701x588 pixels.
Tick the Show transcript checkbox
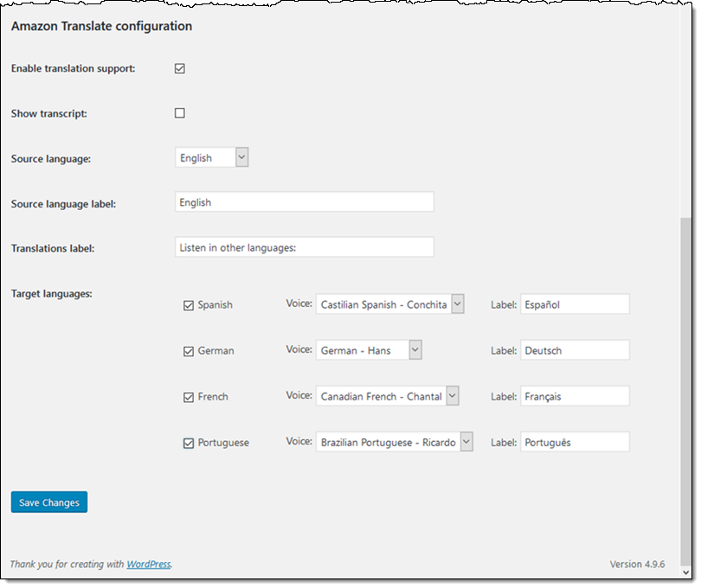point(180,113)
